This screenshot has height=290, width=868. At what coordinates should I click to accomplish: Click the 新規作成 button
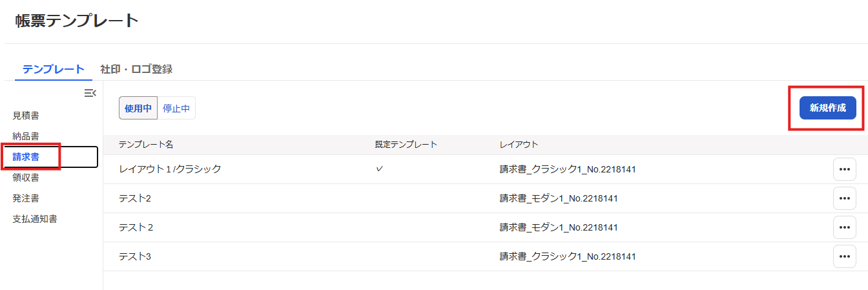827,108
